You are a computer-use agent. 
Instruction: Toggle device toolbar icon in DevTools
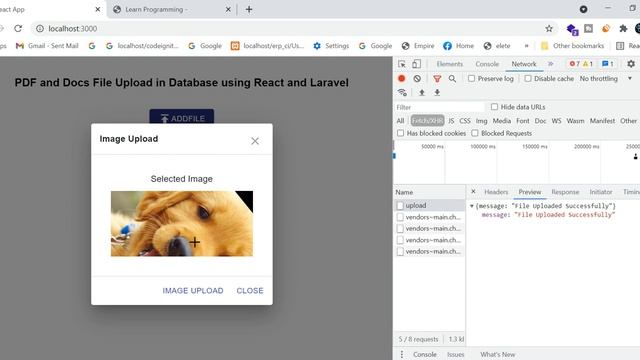coord(416,64)
